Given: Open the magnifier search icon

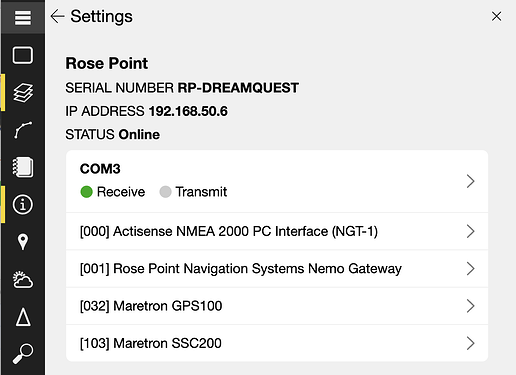Looking at the screenshot, I should [x=23, y=353].
